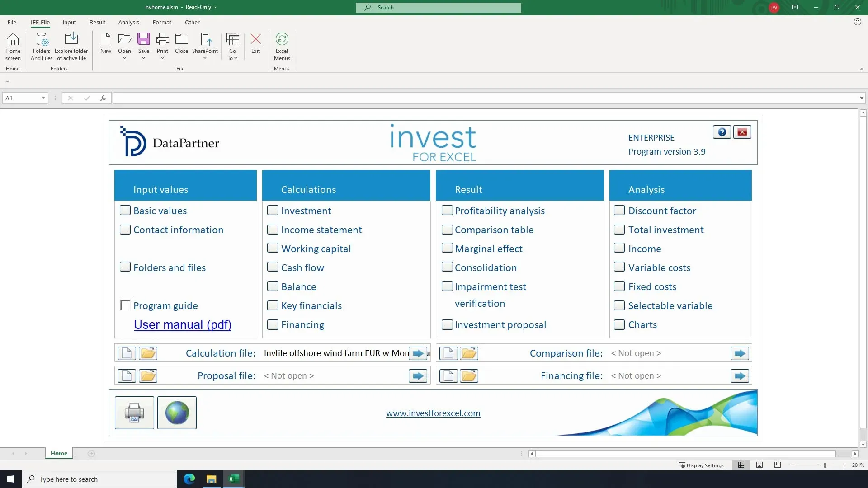Click the Excel Menus icon

pos(282,46)
